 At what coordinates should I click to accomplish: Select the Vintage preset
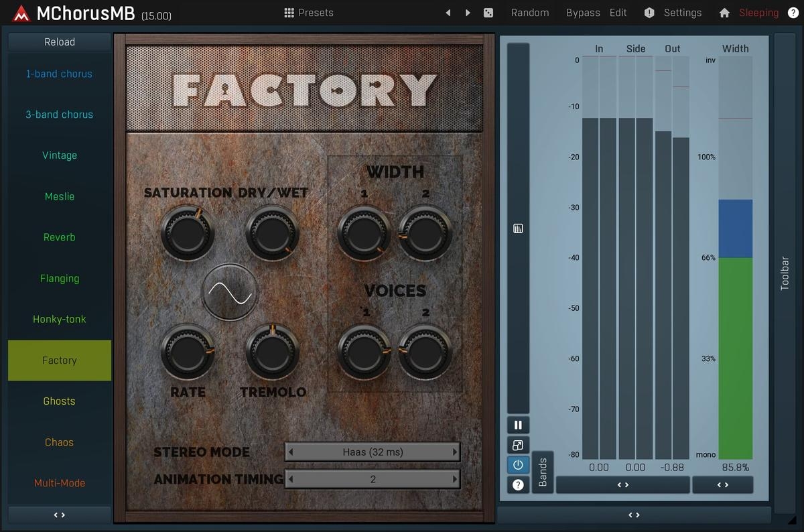(60, 155)
